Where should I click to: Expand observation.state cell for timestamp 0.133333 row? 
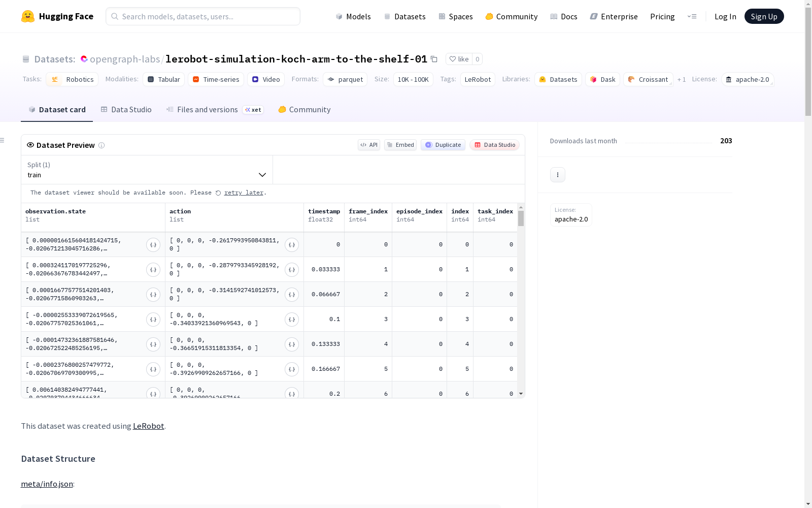coord(153,344)
